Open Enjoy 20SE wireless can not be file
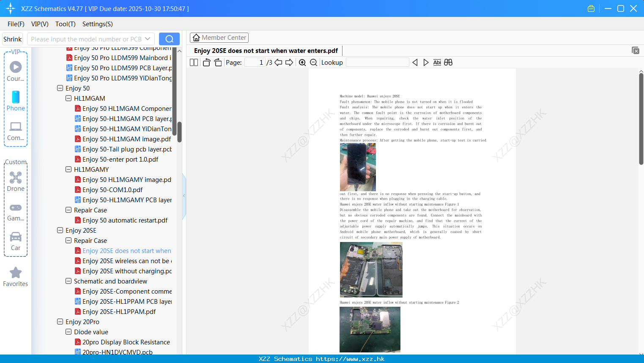Image resolution: width=644 pixels, height=363 pixels. (x=127, y=261)
